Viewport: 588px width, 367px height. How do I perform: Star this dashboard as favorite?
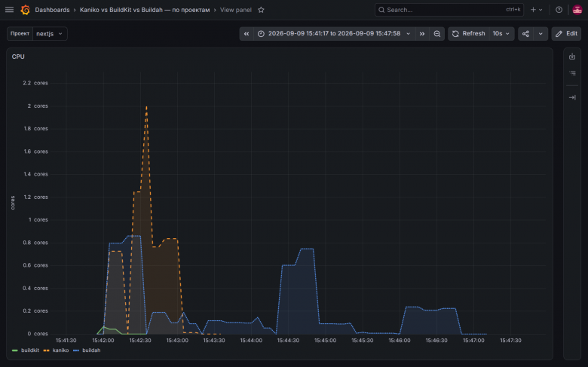261,10
